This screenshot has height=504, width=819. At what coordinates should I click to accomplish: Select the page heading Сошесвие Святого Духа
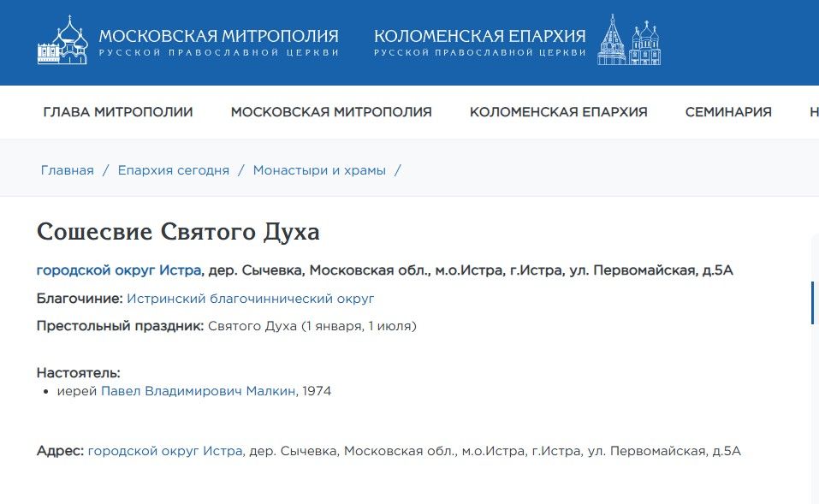point(180,230)
